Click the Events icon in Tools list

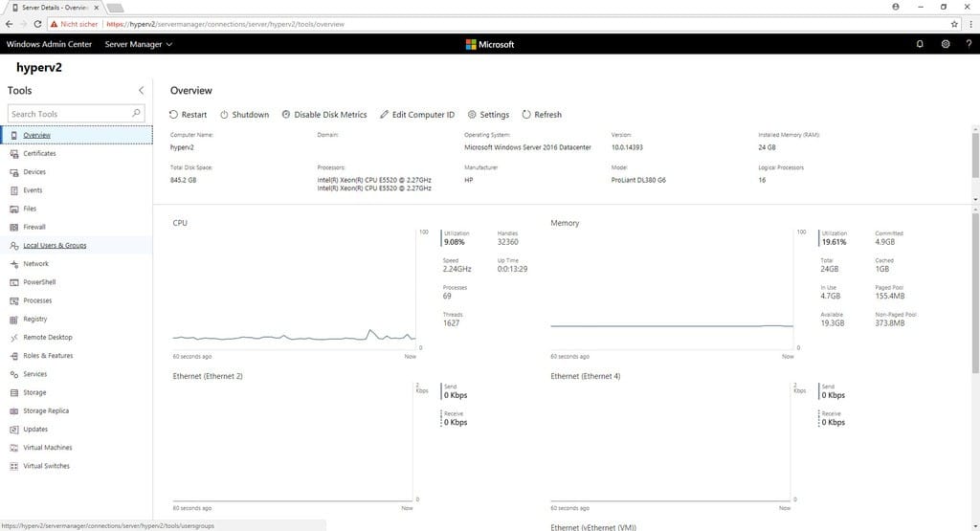[13, 190]
